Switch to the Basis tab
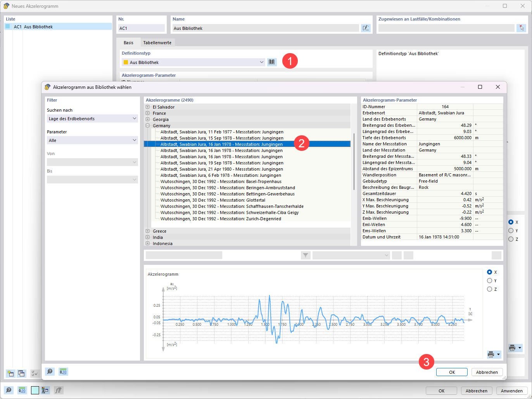The image size is (532, 399). 128,43
